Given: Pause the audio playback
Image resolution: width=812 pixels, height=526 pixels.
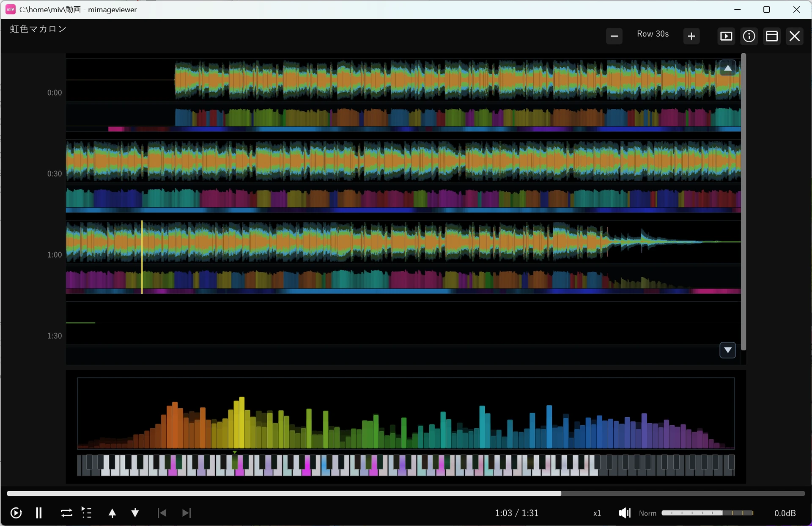Looking at the screenshot, I should click(39, 513).
